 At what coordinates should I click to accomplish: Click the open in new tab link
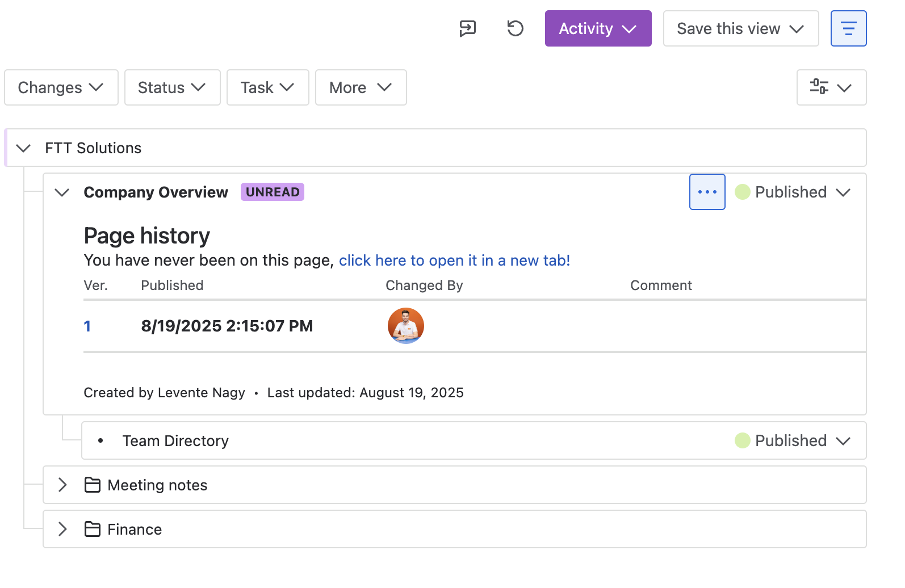click(x=454, y=261)
